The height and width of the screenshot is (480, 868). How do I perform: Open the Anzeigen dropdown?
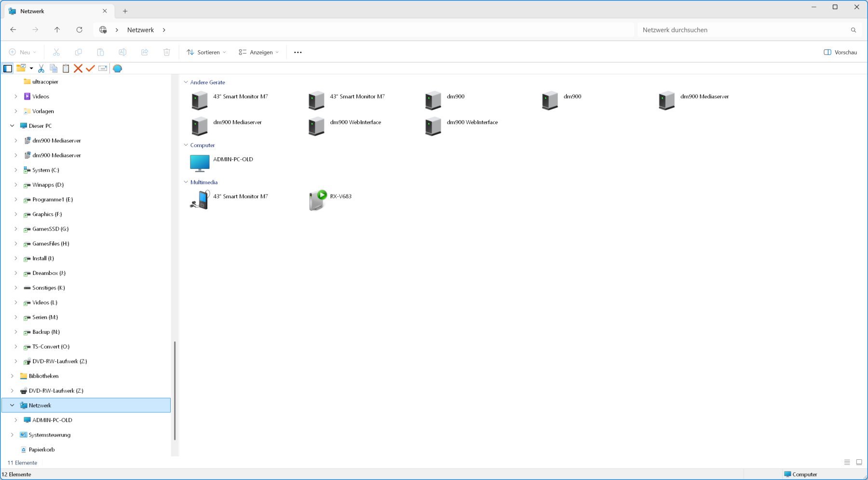[x=258, y=52]
